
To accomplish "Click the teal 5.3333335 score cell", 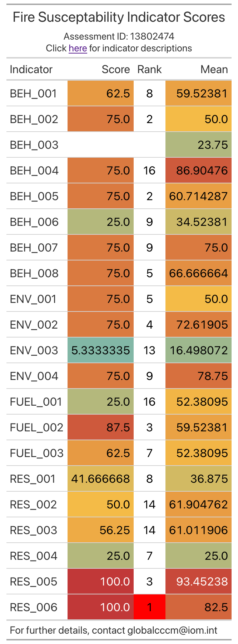I will coord(100,350).
